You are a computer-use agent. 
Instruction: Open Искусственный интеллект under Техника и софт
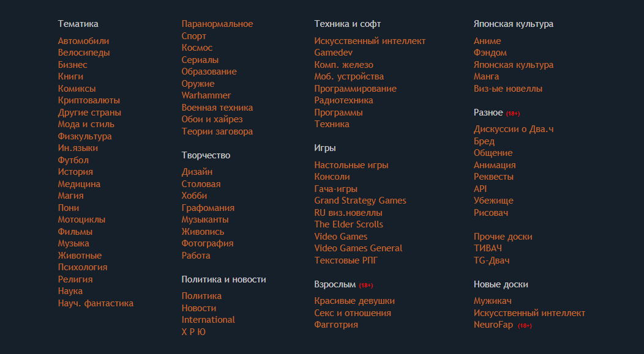pyautogui.click(x=370, y=41)
